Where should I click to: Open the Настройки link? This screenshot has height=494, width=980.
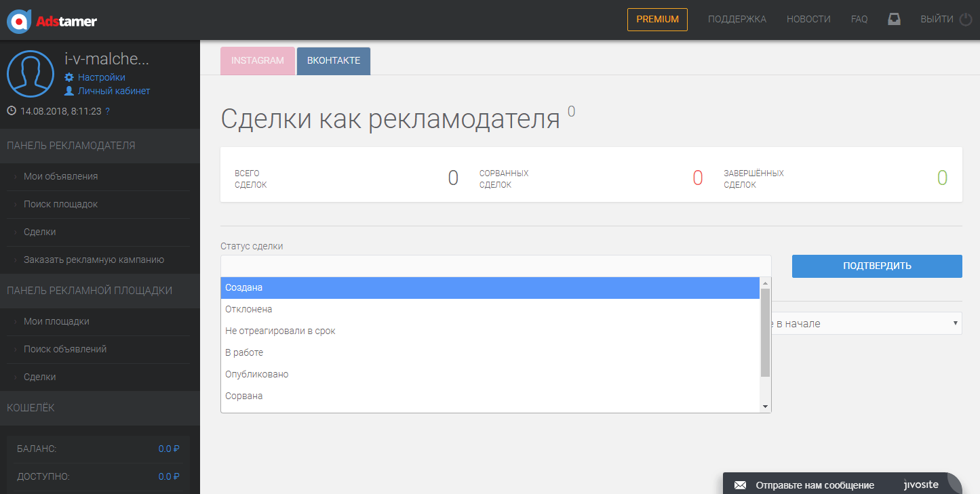coord(102,77)
